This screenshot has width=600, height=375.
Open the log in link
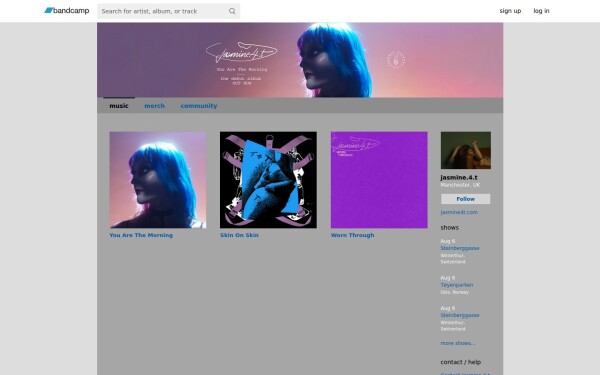tap(541, 11)
